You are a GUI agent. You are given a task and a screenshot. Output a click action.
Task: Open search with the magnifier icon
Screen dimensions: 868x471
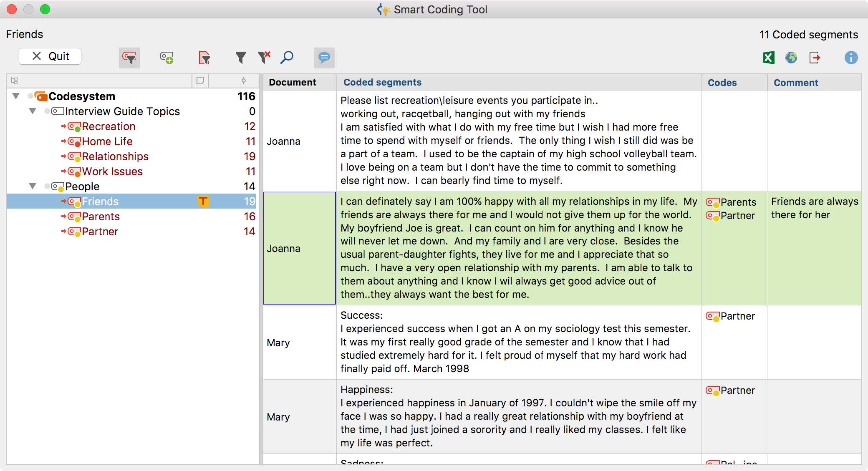tap(287, 57)
